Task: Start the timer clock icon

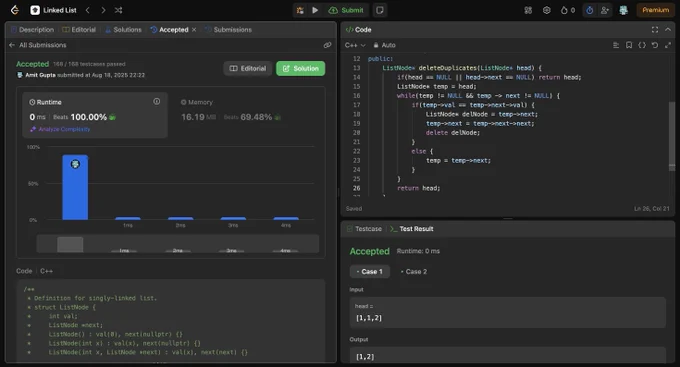Action: [589, 10]
